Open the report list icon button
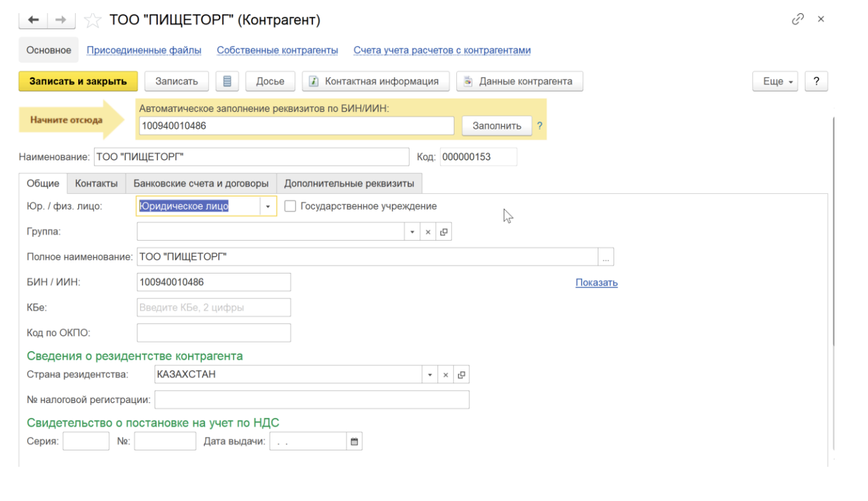 tap(227, 82)
